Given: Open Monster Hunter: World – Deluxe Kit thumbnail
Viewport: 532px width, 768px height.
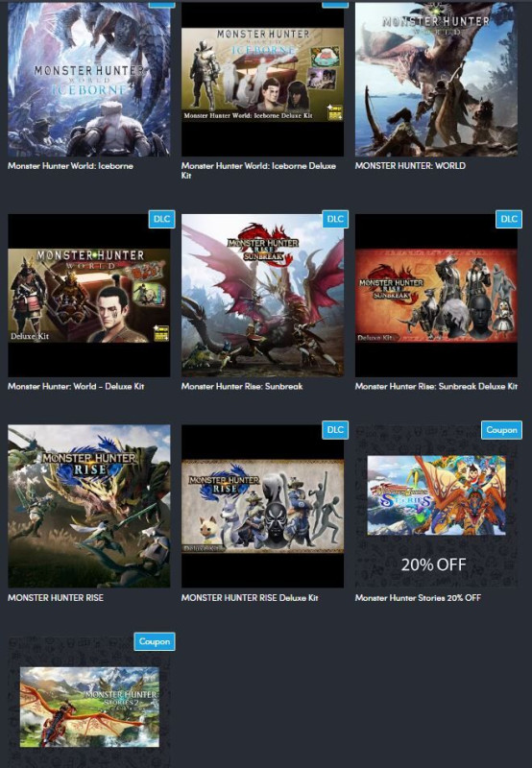Looking at the screenshot, I should 89,296.
